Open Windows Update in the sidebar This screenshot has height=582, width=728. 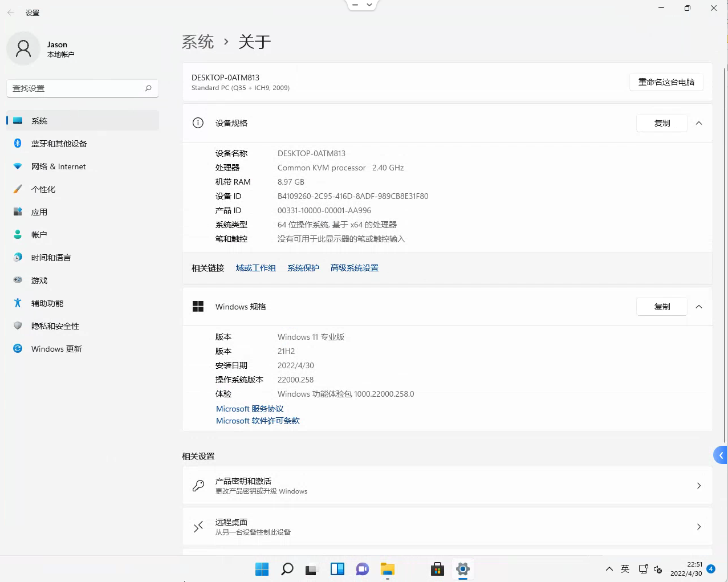pos(56,349)
